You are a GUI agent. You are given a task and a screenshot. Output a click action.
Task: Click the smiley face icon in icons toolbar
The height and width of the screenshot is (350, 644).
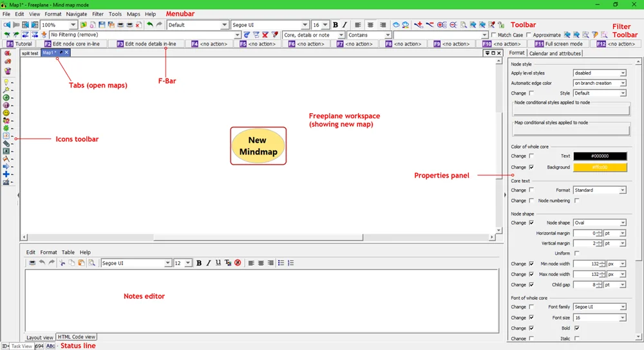6,113
